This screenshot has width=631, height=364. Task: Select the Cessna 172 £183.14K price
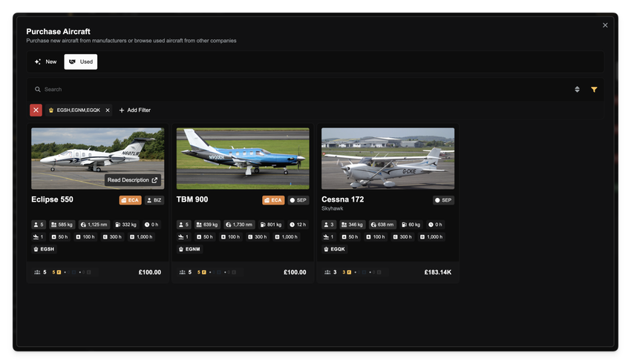coord(437,272)
